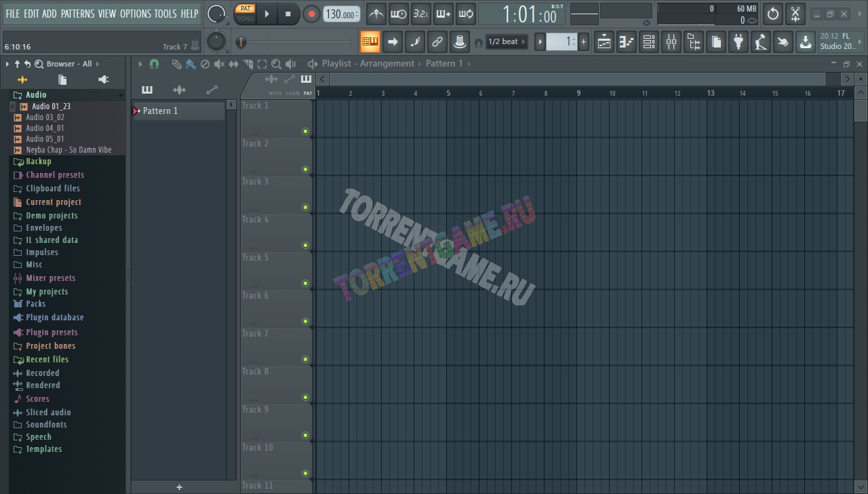Expand the Packs folder
The width and height of the screenshot is (868, 494).
click(35, 304)
